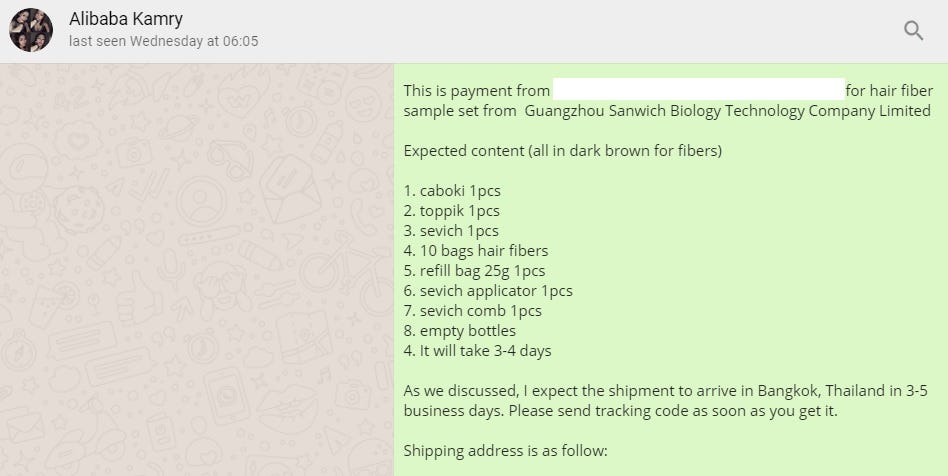Click the contact name Alibaba Kamry
This screenshot has height=476, width=948.
point(126,19)
